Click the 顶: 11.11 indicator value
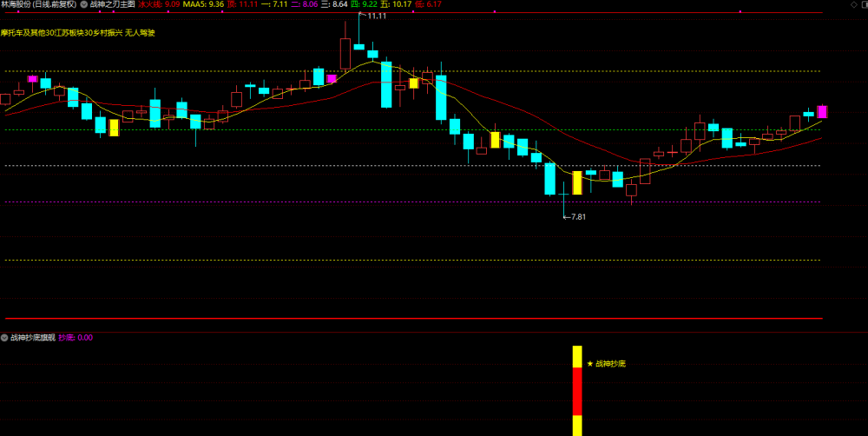868x436 pixels. tap(242, 3)
